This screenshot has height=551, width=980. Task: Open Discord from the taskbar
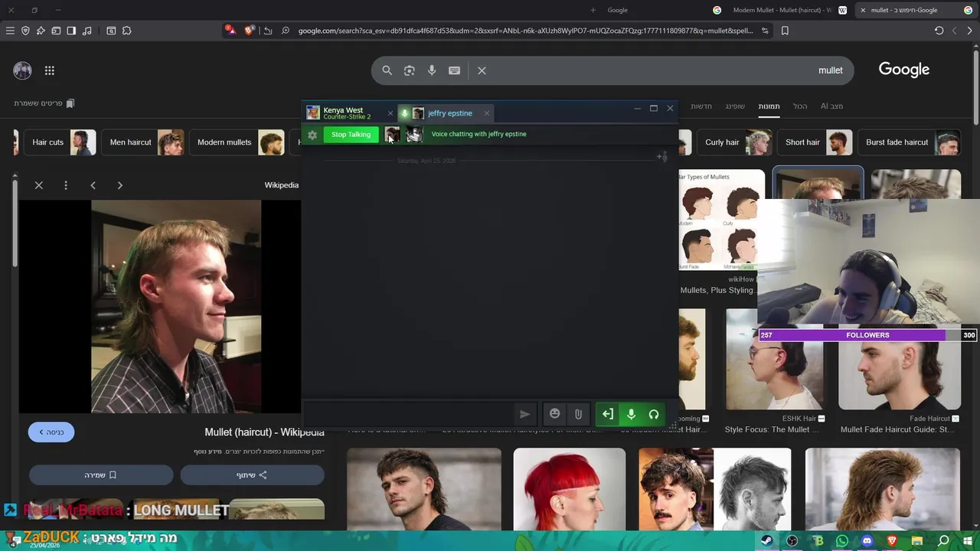(x=867, y=541)
